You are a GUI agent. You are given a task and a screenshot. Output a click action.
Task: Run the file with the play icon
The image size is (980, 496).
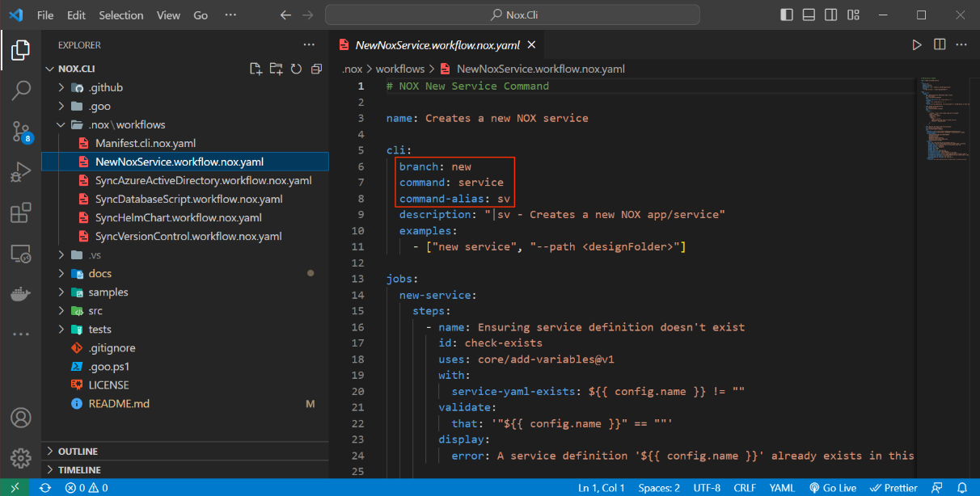click(x=916, y=45)
